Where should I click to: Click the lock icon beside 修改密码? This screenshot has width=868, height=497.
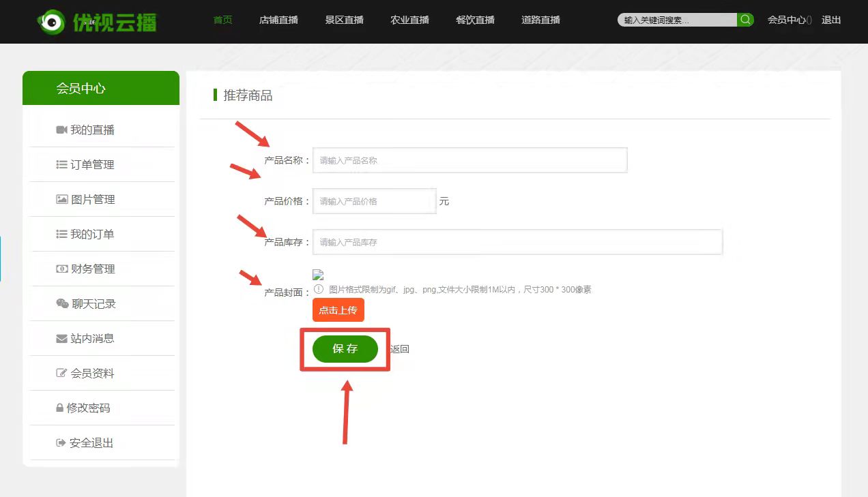point(59,408)
